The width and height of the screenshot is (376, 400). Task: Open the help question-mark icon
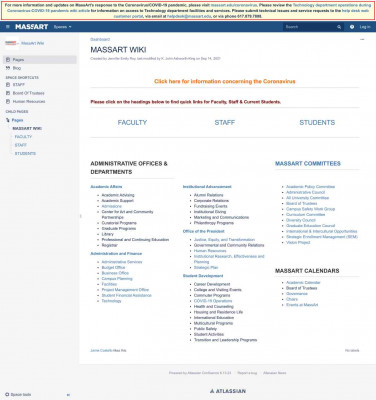coord(352,27)
